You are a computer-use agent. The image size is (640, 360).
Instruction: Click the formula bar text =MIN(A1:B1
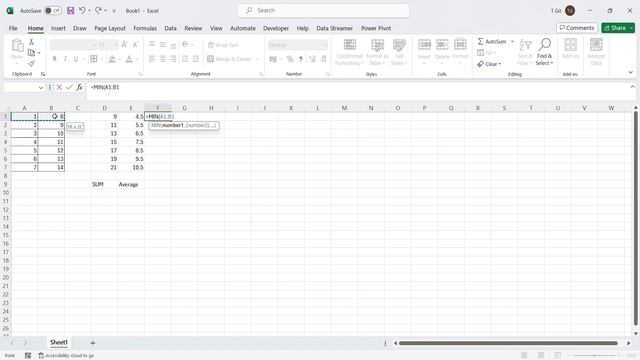pyautogui.click(x=105, y=87)
